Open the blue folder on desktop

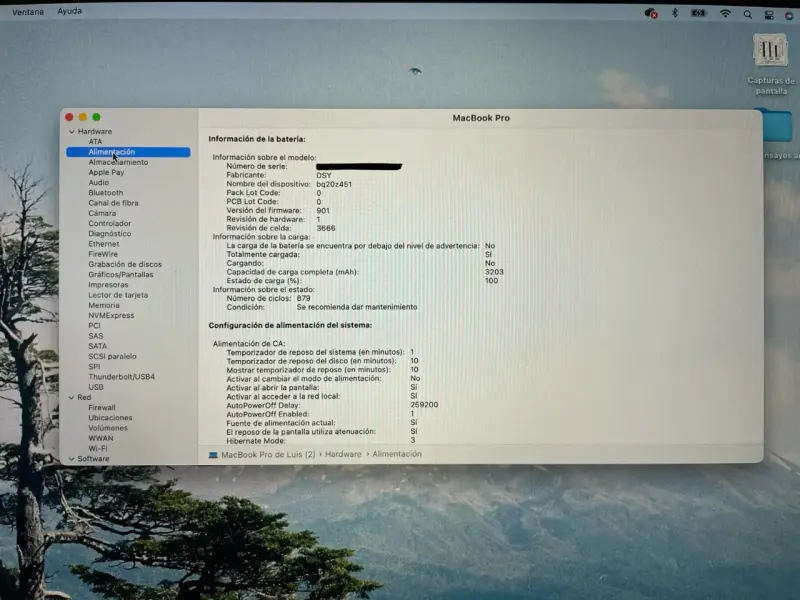pos(776,125)
